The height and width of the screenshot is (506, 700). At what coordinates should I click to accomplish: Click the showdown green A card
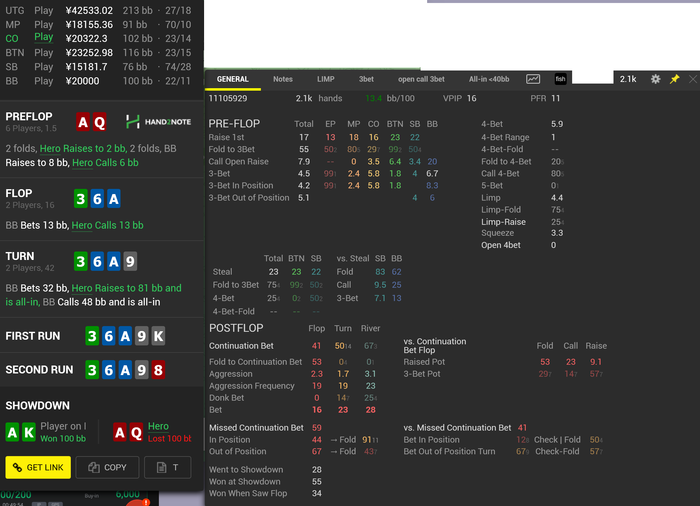click(x=12, y=432)
